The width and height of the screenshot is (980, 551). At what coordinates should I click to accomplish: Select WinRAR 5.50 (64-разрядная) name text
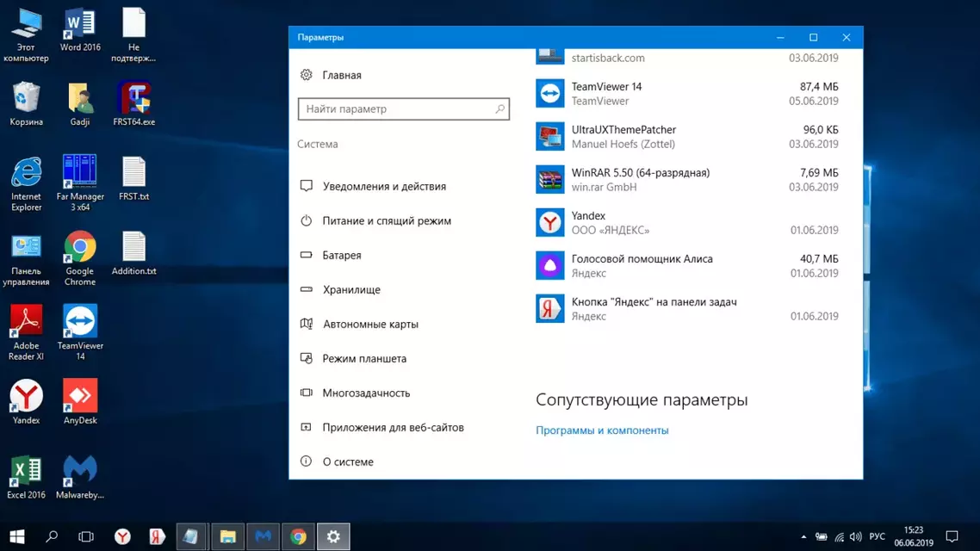[x=641, y=173]
